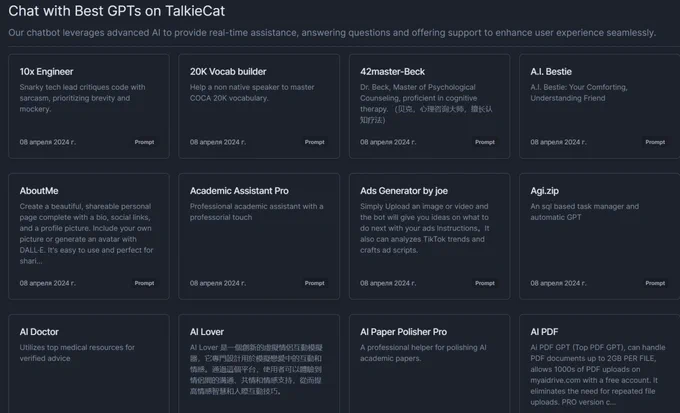Click the 'Create a beautiful, shareable personal' description

tap(86, 233)
